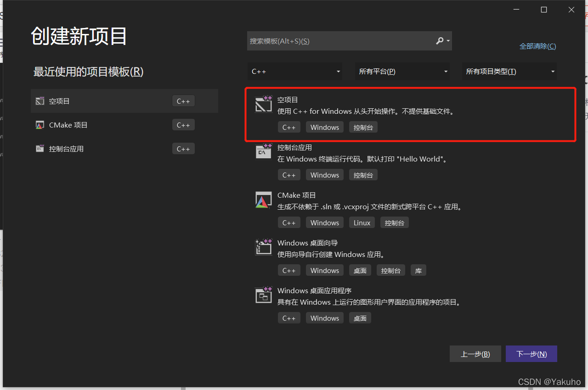588x390 pixels.
Task: Click the 控制台 tag on 空项目
Action: tap(363, 127)
